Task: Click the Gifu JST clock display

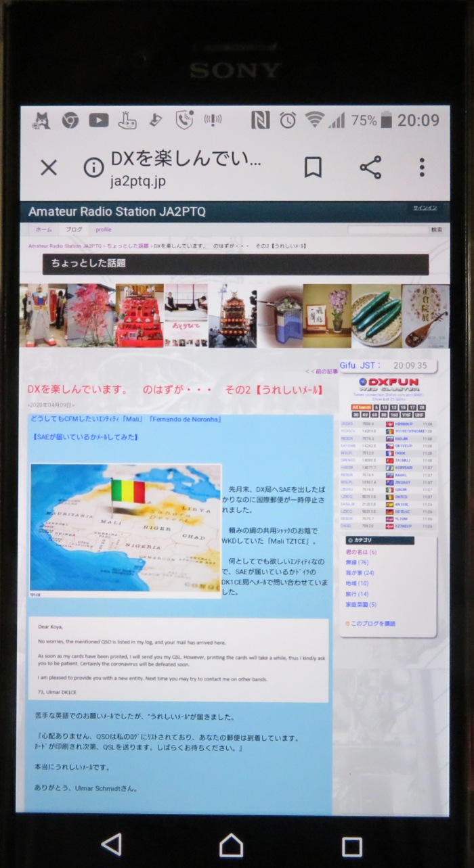Action: click(389, 365)
